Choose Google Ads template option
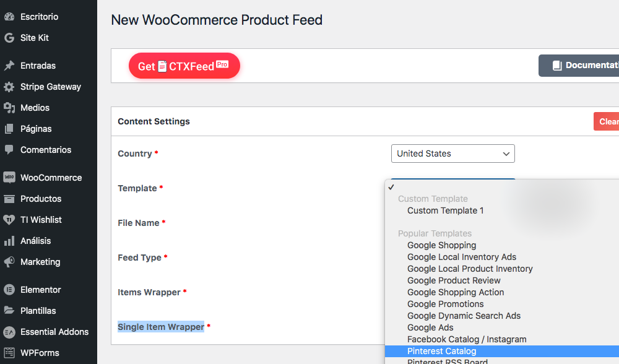Viewport: 619px width, 364px height. tap(430, 327)
